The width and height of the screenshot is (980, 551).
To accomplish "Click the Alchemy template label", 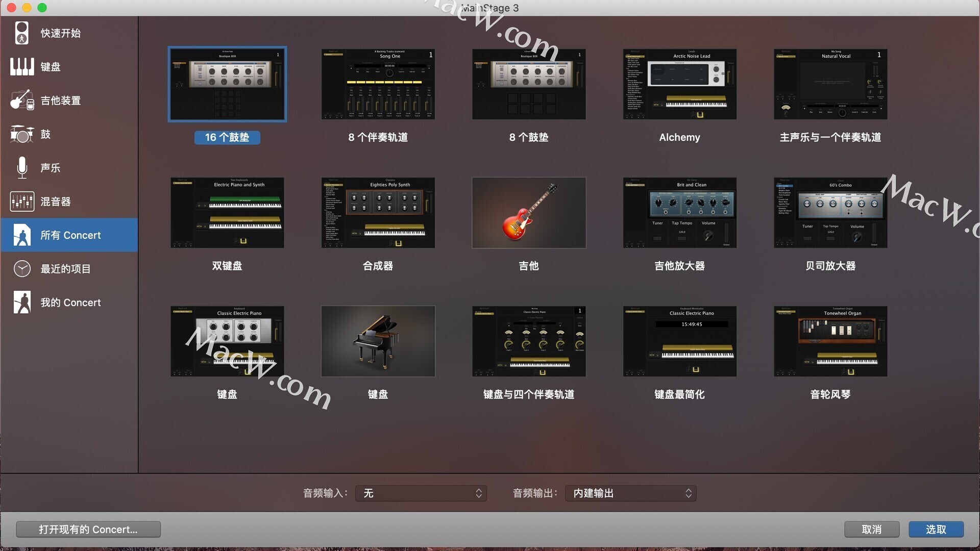I will pos(679,137).
